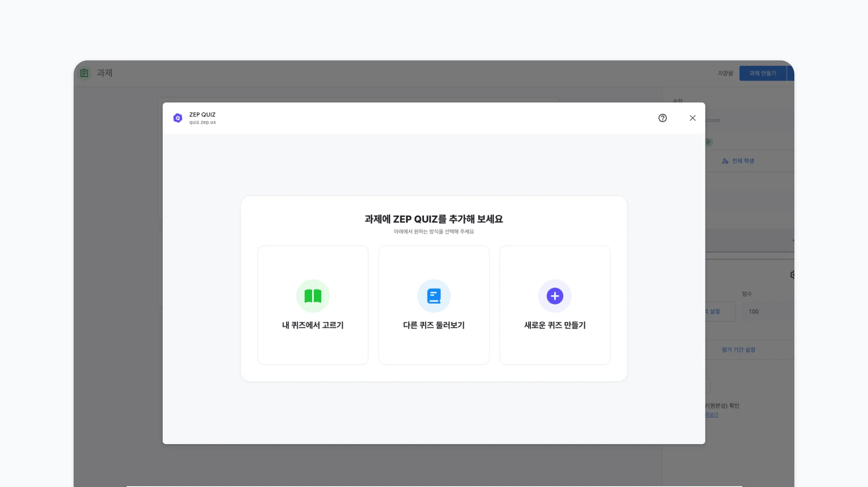Click the blue quiz book icon

point(434,296)
